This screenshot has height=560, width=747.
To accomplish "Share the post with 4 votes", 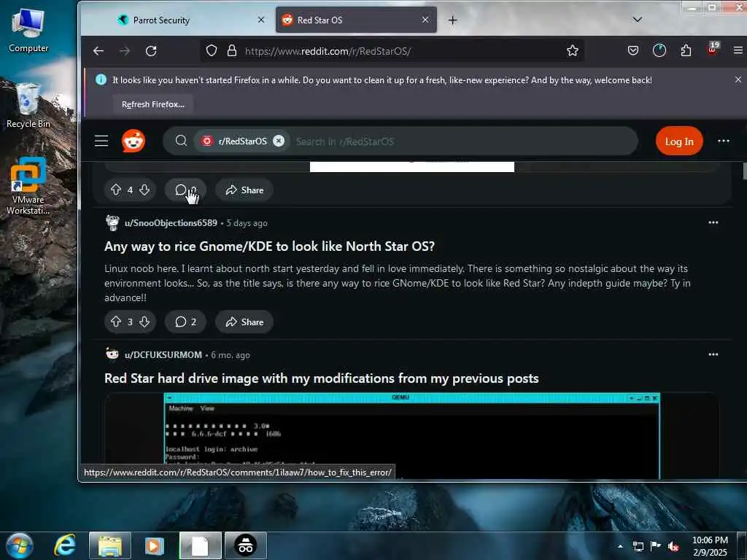I will 244,190.
